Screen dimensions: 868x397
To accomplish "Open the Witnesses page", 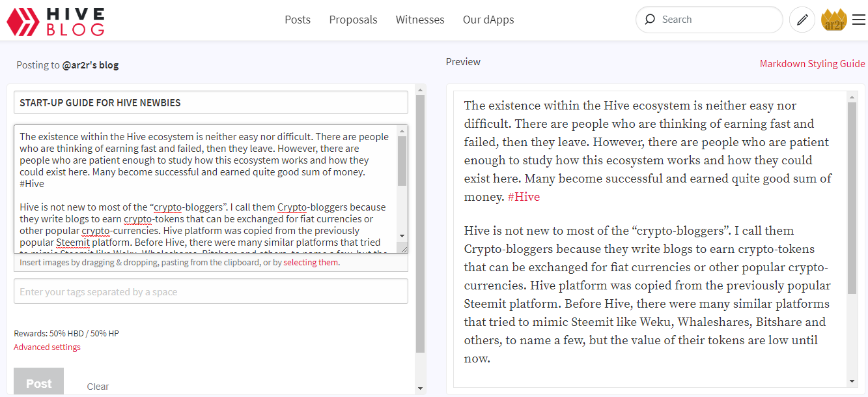I will (420, 20).
